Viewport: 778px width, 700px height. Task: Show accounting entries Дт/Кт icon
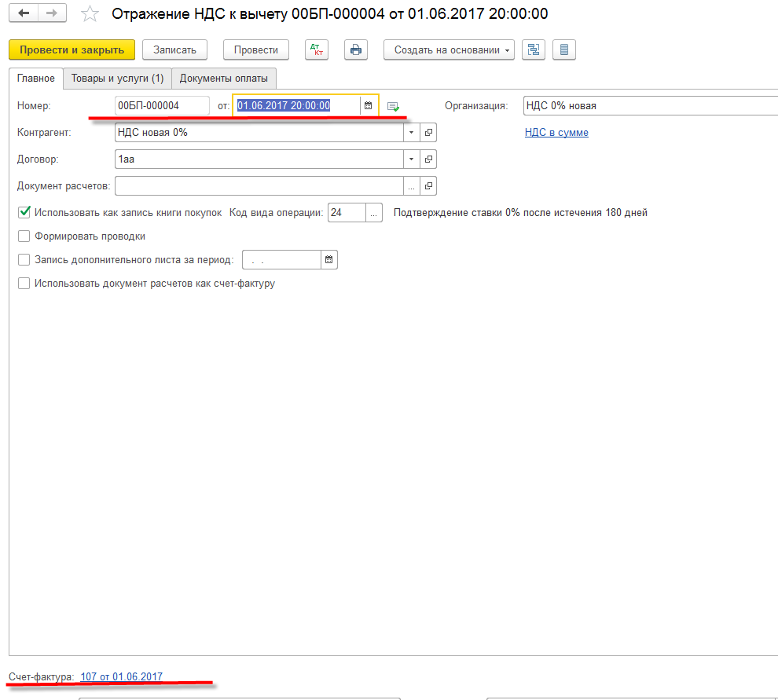point(318,49)
